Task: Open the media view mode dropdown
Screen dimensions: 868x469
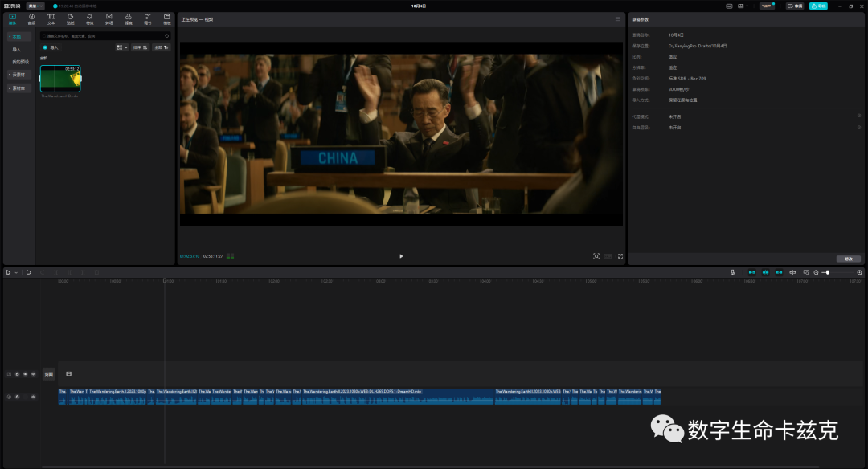Action: point(122,47)
